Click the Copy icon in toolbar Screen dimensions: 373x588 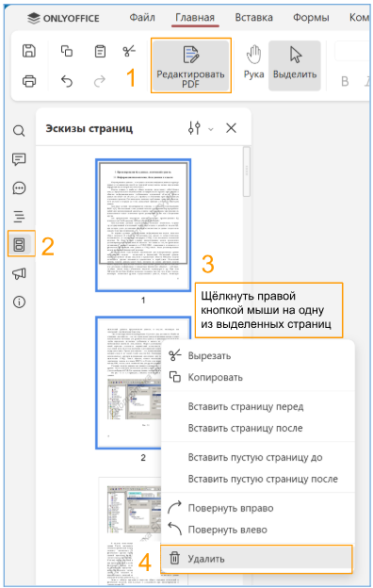[67, 51]
